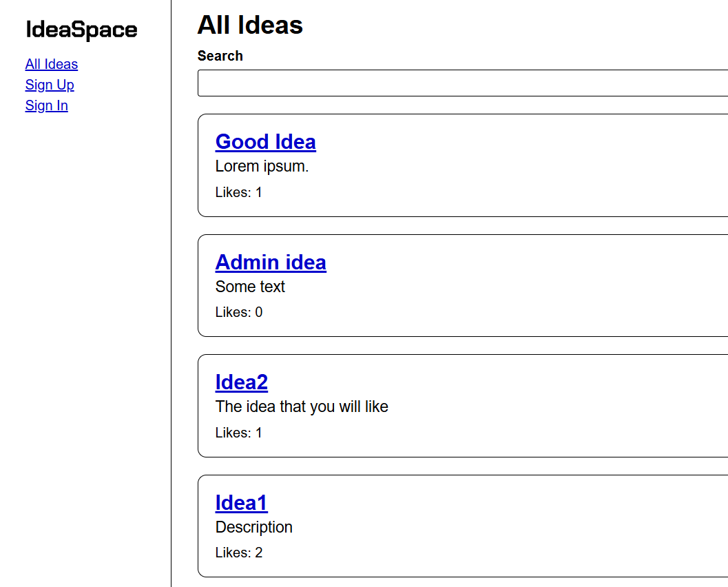The height and width of the screenshot is (587, 728).
Task: Open the Good Idea post
Action: (x=266, y=141)
